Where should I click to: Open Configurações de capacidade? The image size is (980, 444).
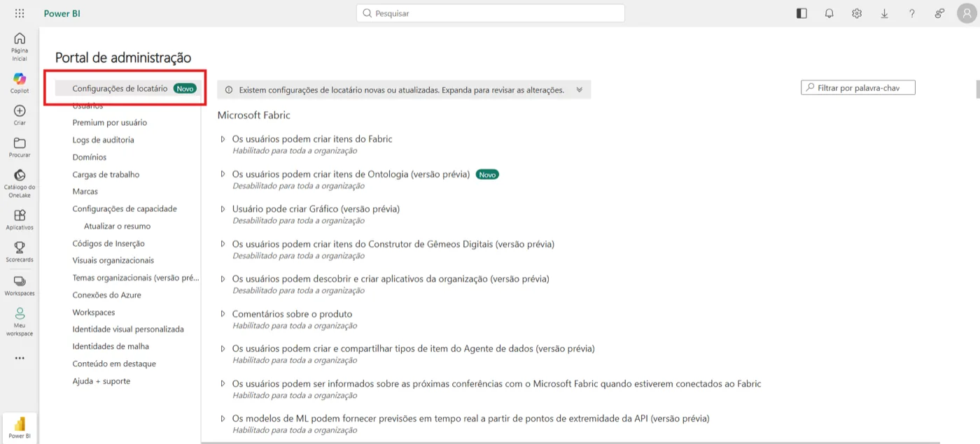pyautogui.click(x=125, y=209)
